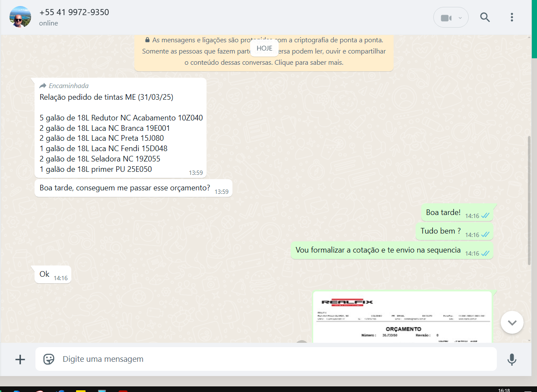The width and height of the screenshot is (537, 392).
Task: Click the double check mark on "Boa tarde!"
Action: (x=485, y=215)
